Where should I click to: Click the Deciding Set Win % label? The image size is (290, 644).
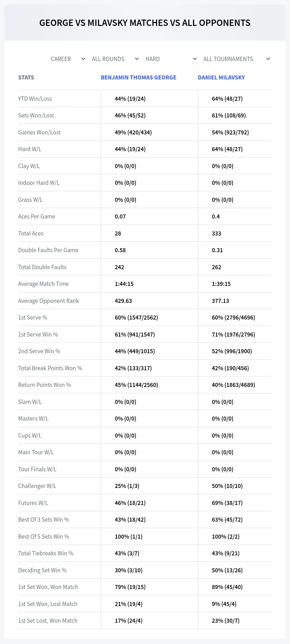(42, 570)
